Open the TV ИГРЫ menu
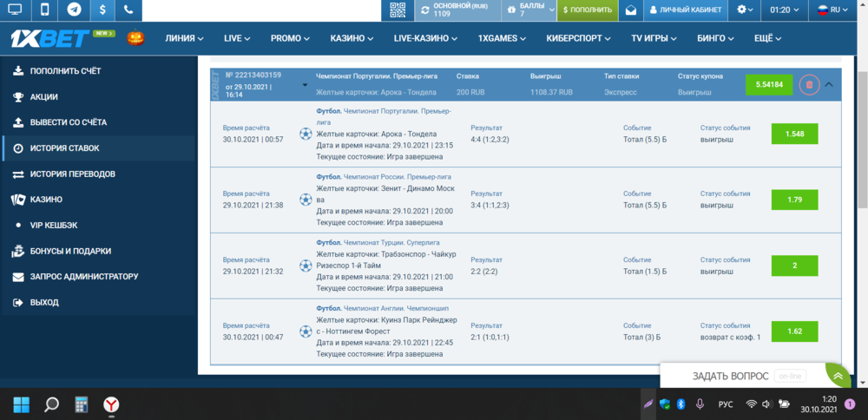Image resolution: width=868 pixels, height=420 pixels. tap(654, 39)
